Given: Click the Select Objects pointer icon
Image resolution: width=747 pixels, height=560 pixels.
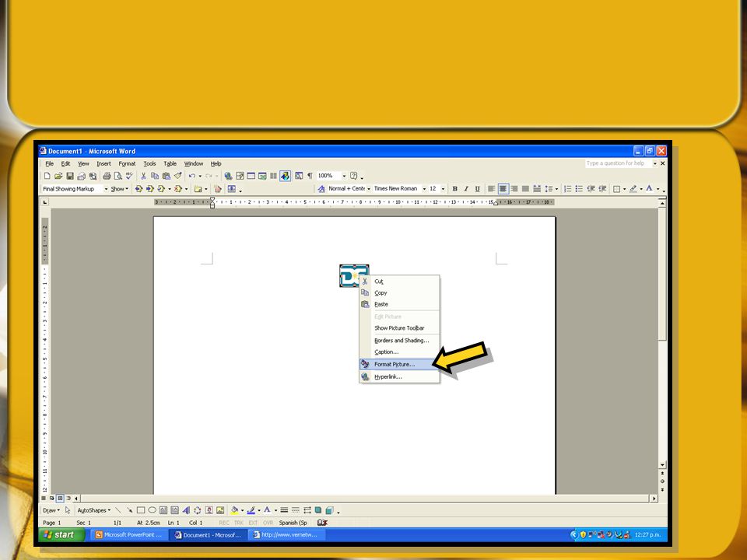Looking at the screenshot, I should click(x=68, y=510).
